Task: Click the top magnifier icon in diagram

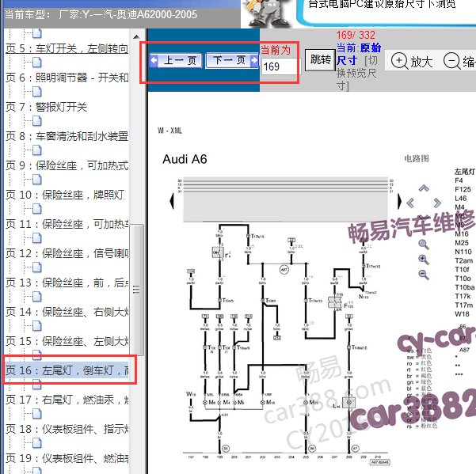Action: 424,245
